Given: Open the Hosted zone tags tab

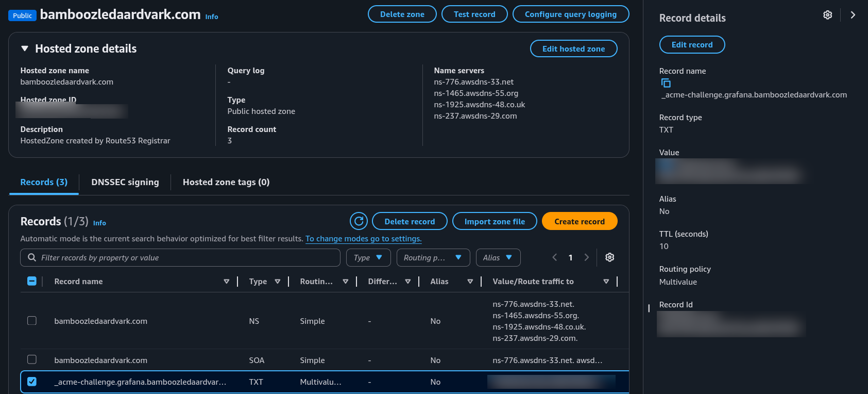Looking at the screenshot, I should pyautogui.click(x=226, y=182).
